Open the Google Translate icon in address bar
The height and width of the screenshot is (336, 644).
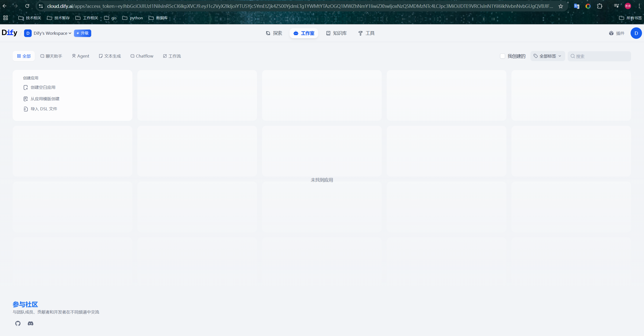click(576, 6)
